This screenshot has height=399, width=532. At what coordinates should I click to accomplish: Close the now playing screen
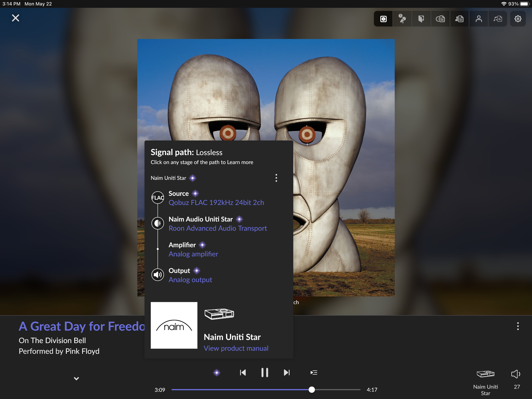[16, 18]
